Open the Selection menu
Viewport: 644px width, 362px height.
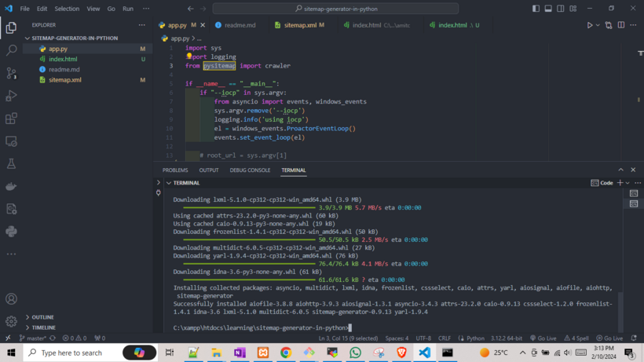[x=67, y=9]
